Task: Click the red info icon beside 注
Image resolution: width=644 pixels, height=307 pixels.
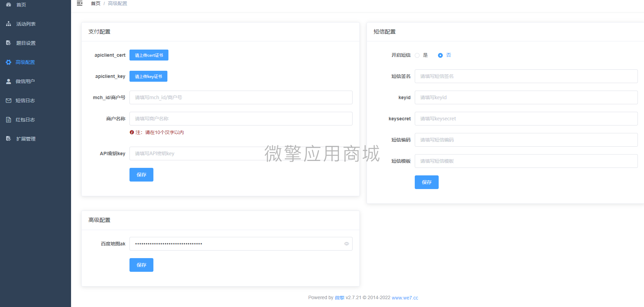Action: click(x=132, y=132)
